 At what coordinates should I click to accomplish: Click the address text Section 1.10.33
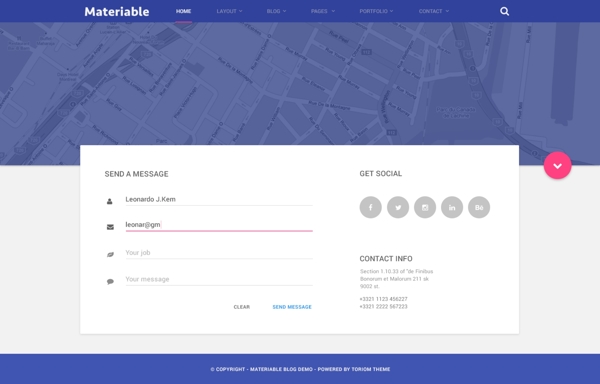coord(396,279)
